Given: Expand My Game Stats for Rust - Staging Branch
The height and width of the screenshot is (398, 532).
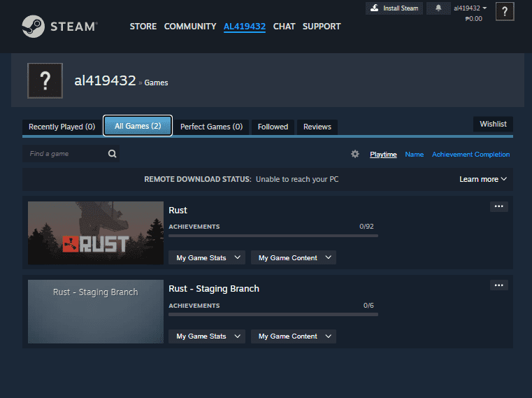Looking at the screenshot, I should pos(207,336).
